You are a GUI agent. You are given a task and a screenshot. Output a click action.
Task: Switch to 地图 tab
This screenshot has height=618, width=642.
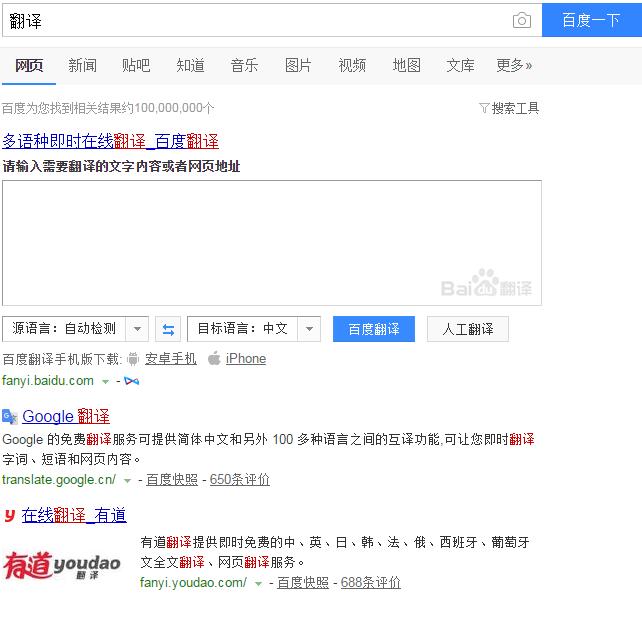click(x=407, y=66)
